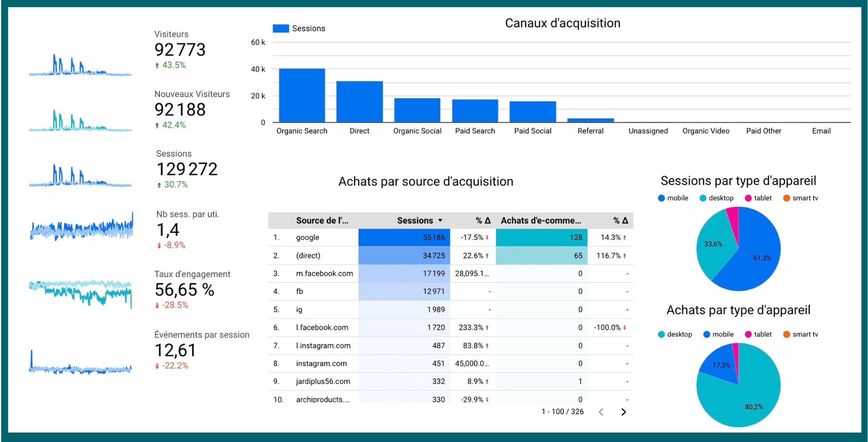
Task: Click smart tv legend dot in Achats par type d'appareil
Action: (x=787, y=334)
